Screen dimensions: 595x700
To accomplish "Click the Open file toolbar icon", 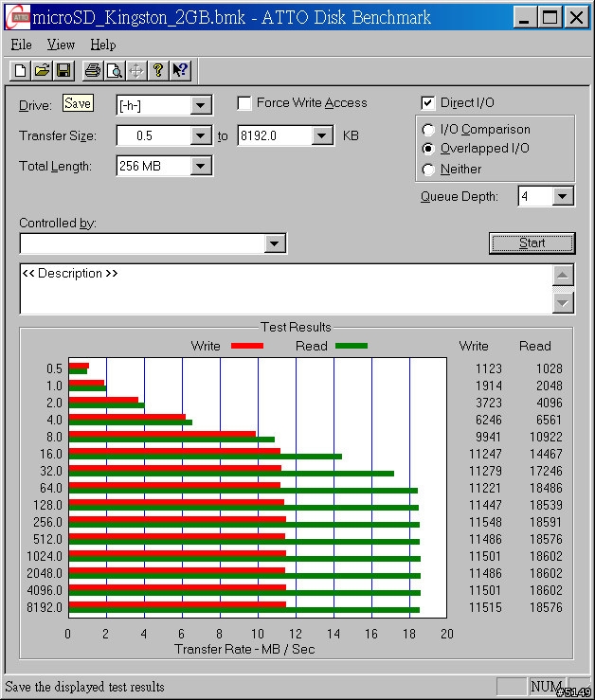I will pos(42,70).
